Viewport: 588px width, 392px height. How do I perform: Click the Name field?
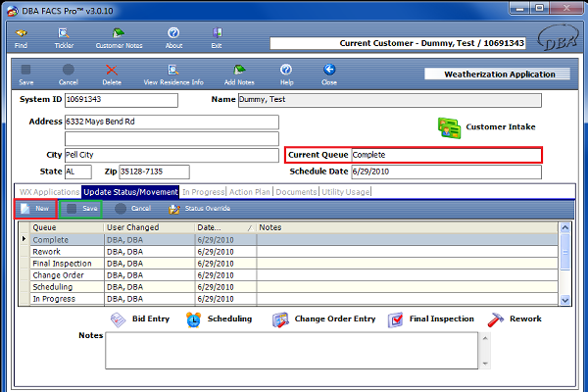pos(390,100)
